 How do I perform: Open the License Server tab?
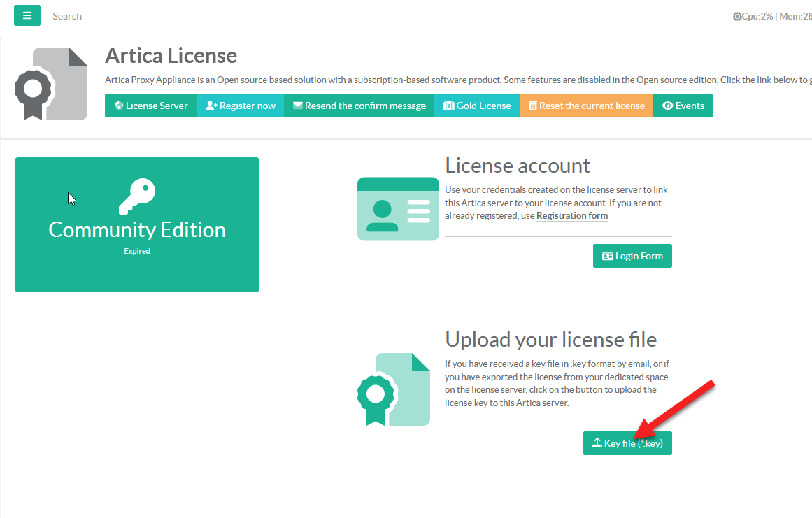coord(151,106)
